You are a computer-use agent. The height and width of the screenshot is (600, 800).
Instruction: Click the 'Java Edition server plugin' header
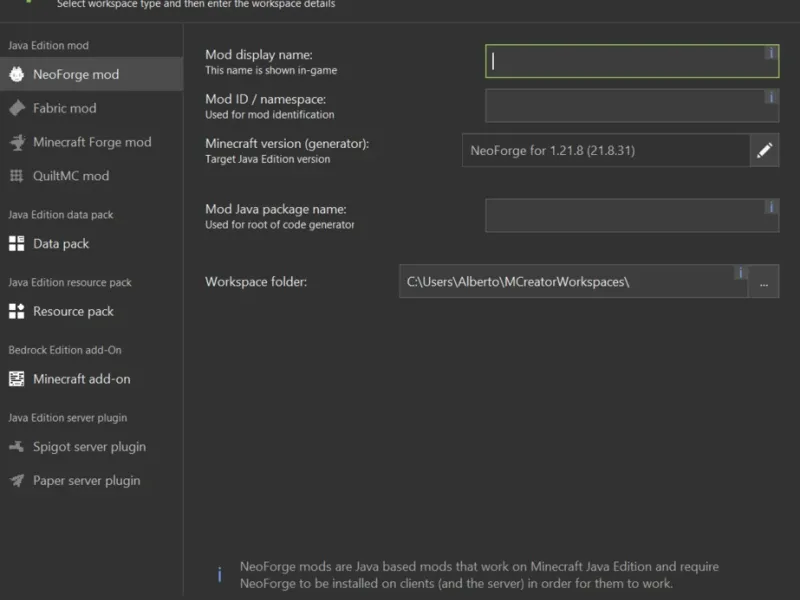coord(67,418)
